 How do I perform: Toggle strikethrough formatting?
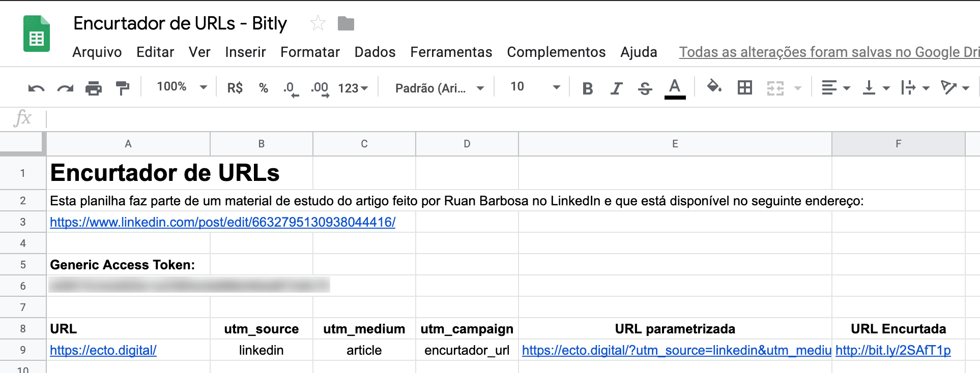pos(645,88)
